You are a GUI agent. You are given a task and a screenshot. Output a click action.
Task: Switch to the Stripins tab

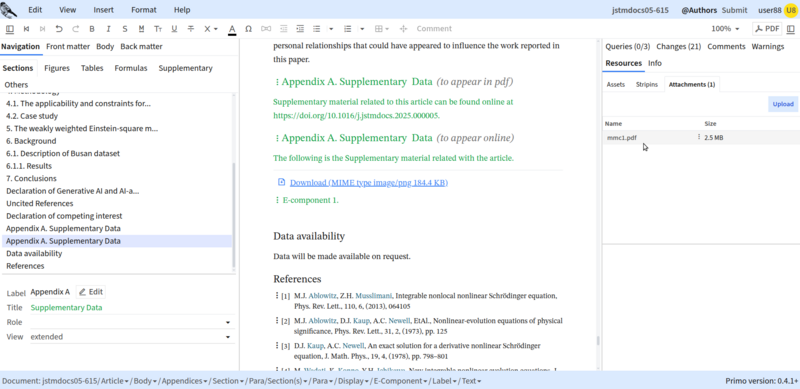coord(647,84)
